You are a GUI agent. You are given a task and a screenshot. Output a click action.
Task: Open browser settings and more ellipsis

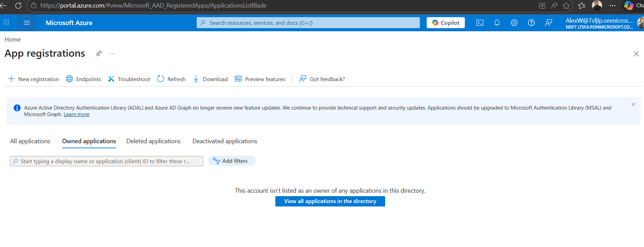pos(612,5)
